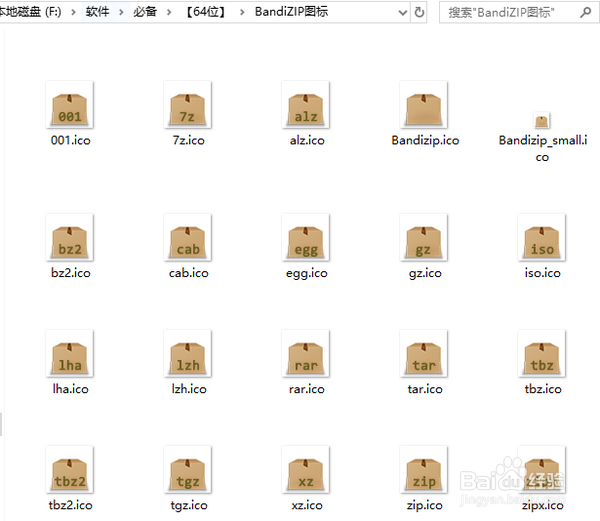The image size is (600, 521).
Task: Expand chevron after 【64位】 breadcrumb
Action: click(242, 12)
